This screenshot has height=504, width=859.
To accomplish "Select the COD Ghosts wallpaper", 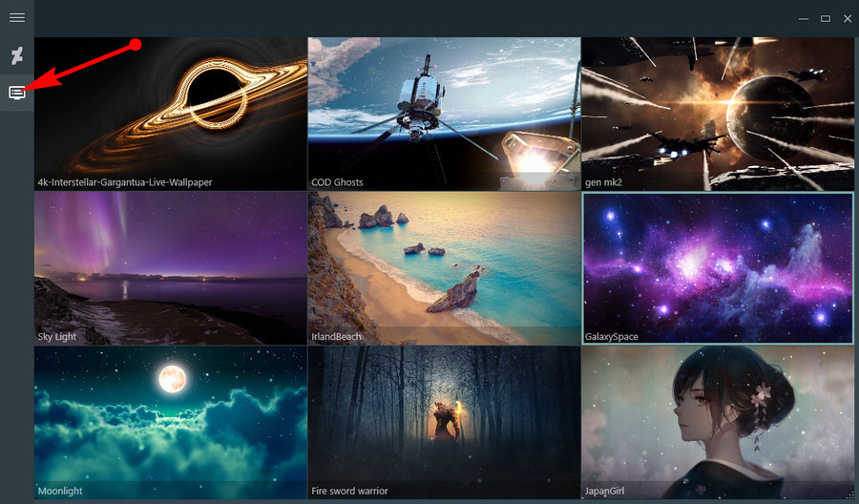I will (x=444, y=114).
